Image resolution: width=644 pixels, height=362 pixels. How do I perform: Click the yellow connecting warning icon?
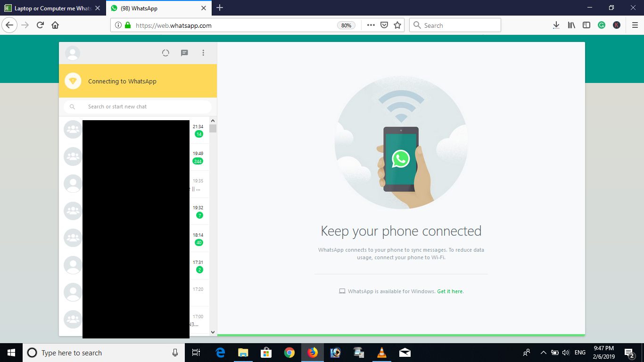pyautogui.click(x=73, y=81)
